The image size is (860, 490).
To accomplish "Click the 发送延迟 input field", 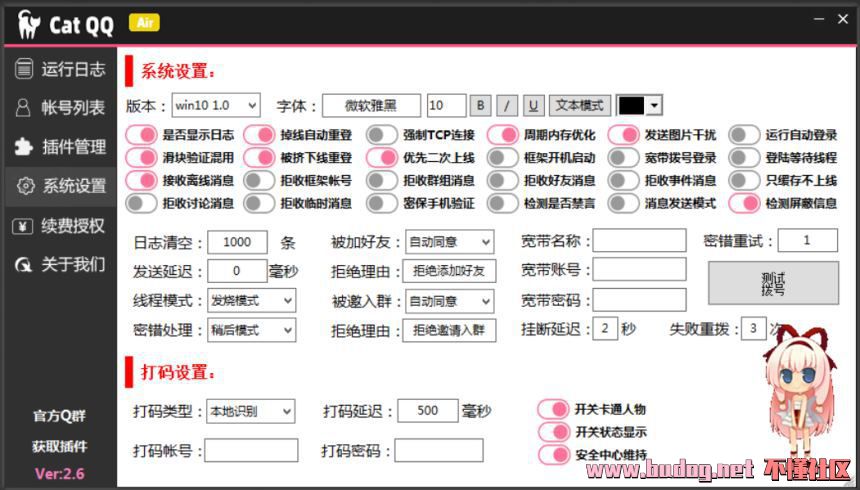I will 237,271.
